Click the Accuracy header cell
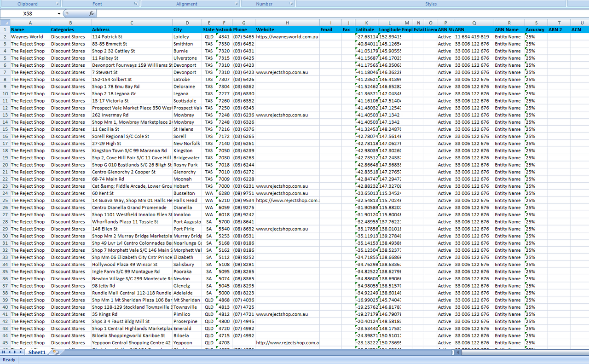The height and width of the screenshot is (364, 589). coord(536,29)
